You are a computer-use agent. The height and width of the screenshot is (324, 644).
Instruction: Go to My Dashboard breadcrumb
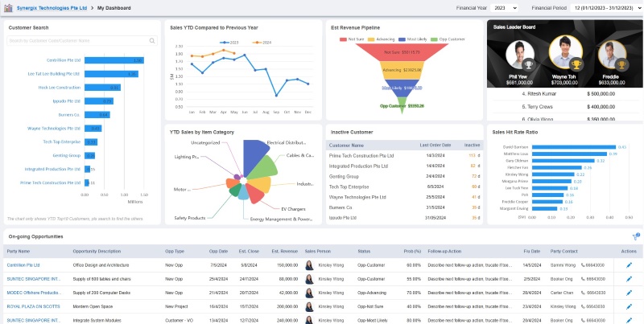[x=112, y=7]
